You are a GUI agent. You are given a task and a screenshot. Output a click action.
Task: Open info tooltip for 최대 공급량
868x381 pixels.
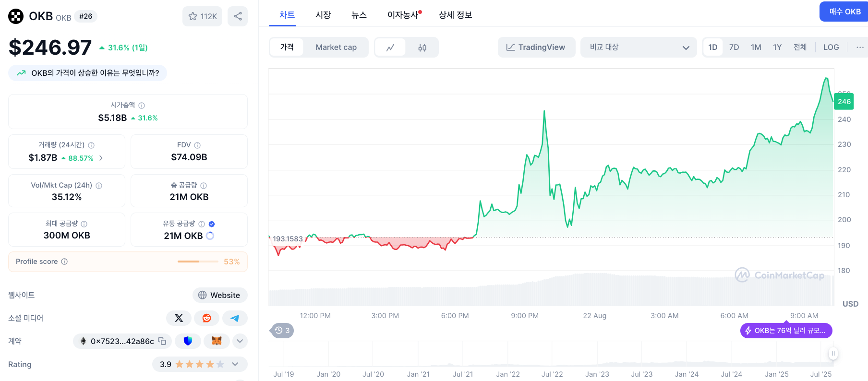[x=84, y=224]
